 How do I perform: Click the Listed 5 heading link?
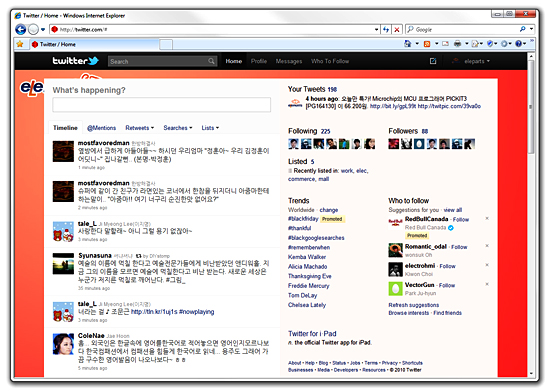(301, 161)
